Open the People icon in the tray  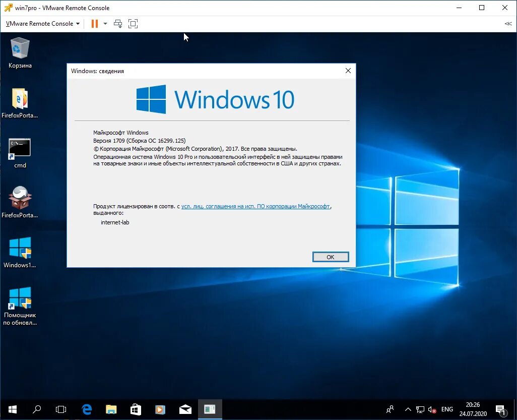(390, 409)
